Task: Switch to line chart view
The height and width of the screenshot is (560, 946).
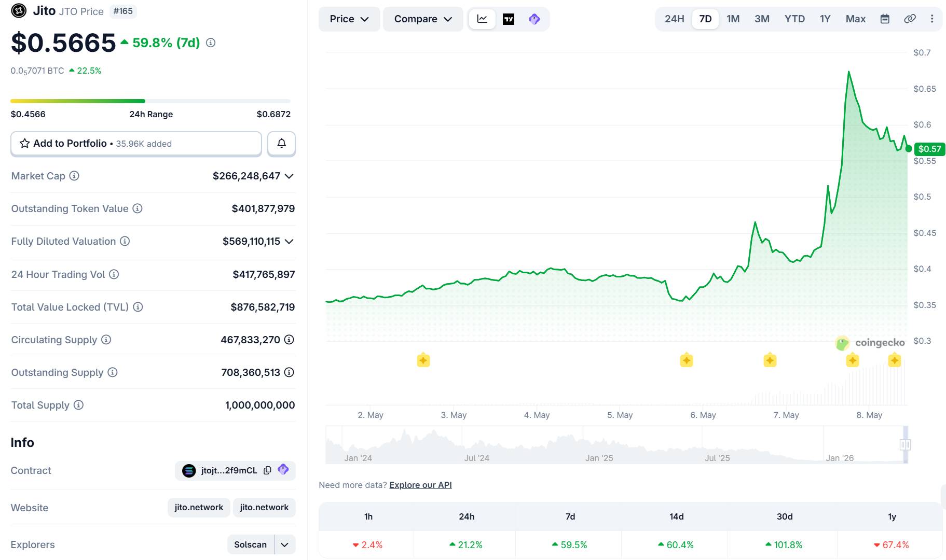Action: pos(482,19)
